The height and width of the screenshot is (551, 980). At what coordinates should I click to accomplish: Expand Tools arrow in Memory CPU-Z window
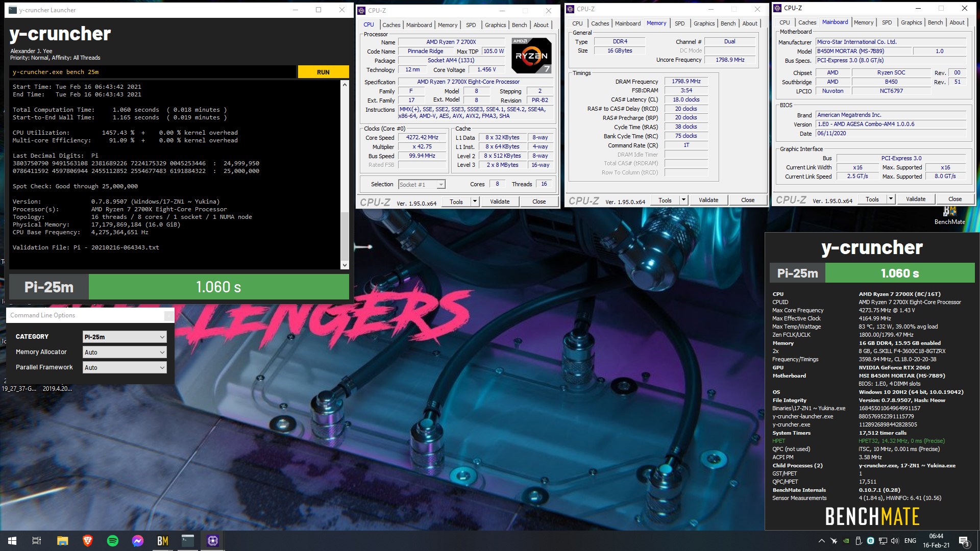click(683, 200)
